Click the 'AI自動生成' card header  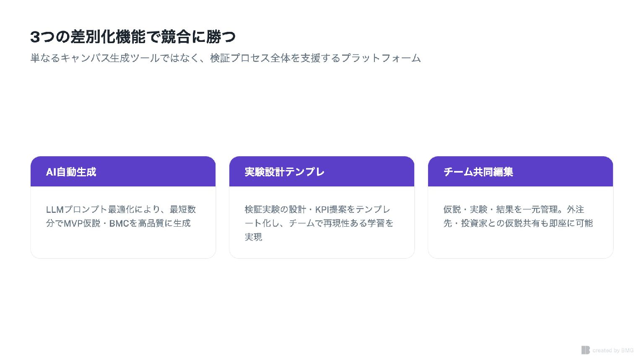pos(71,172)
